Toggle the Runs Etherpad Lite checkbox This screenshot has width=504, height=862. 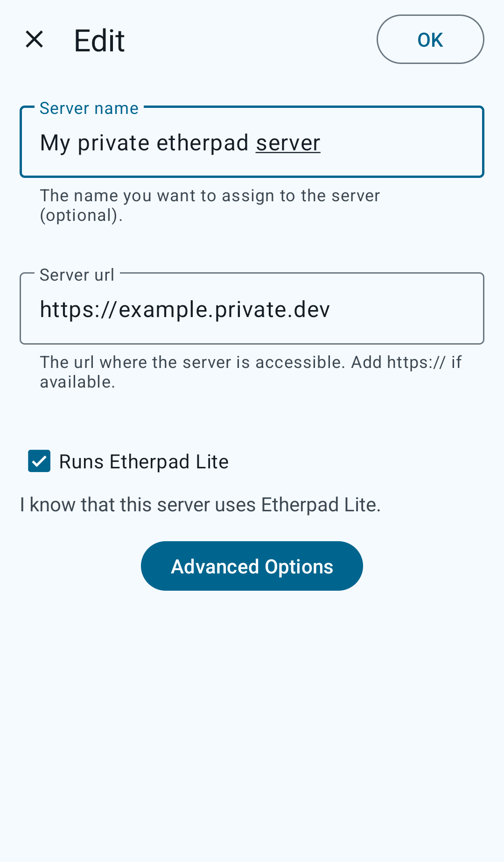click(x=39, y=461)
